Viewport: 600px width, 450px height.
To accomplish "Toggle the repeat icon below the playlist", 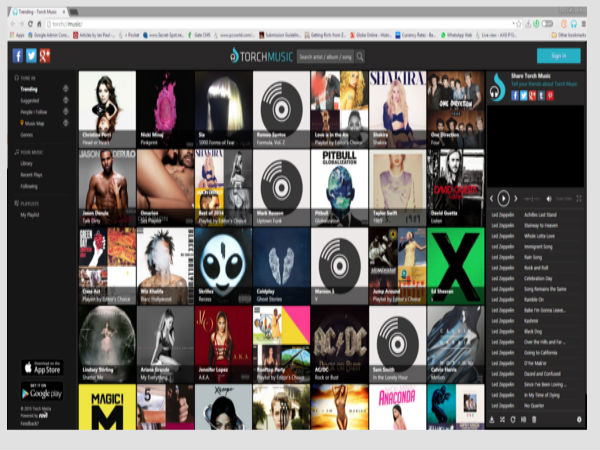I will 513,420.
